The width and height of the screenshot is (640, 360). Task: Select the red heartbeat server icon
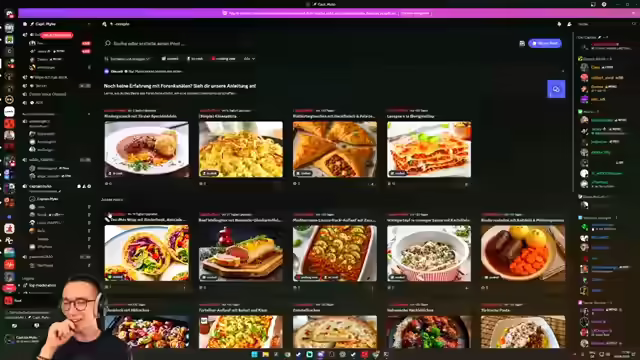tap(9, 264)
